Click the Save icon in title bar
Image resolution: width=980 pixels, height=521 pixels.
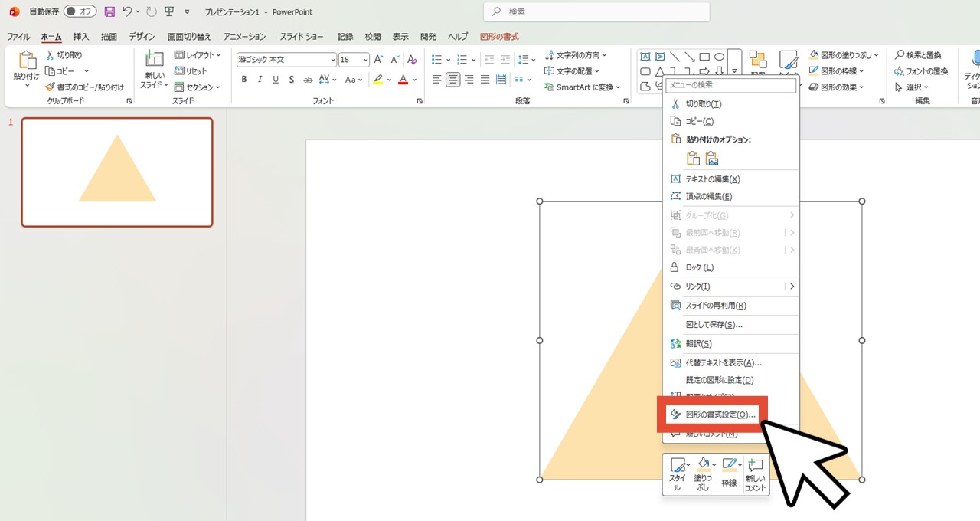tap(109, 11)
